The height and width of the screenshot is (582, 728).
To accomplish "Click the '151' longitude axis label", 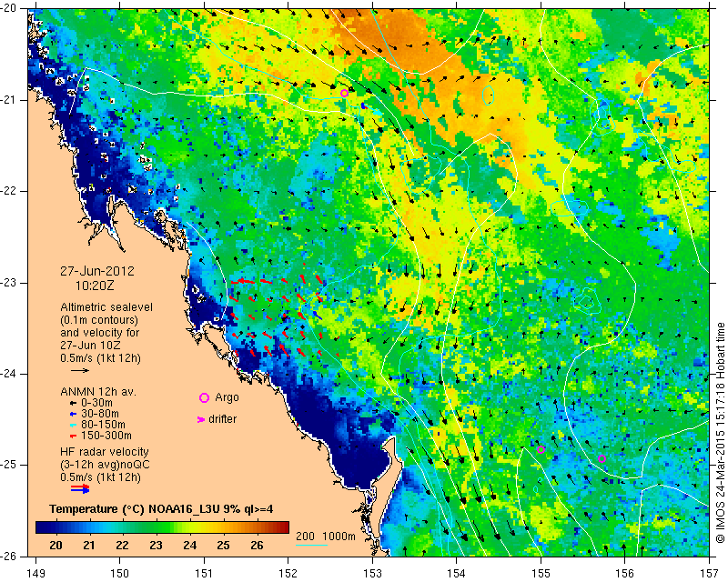I will tap(204, 573).
